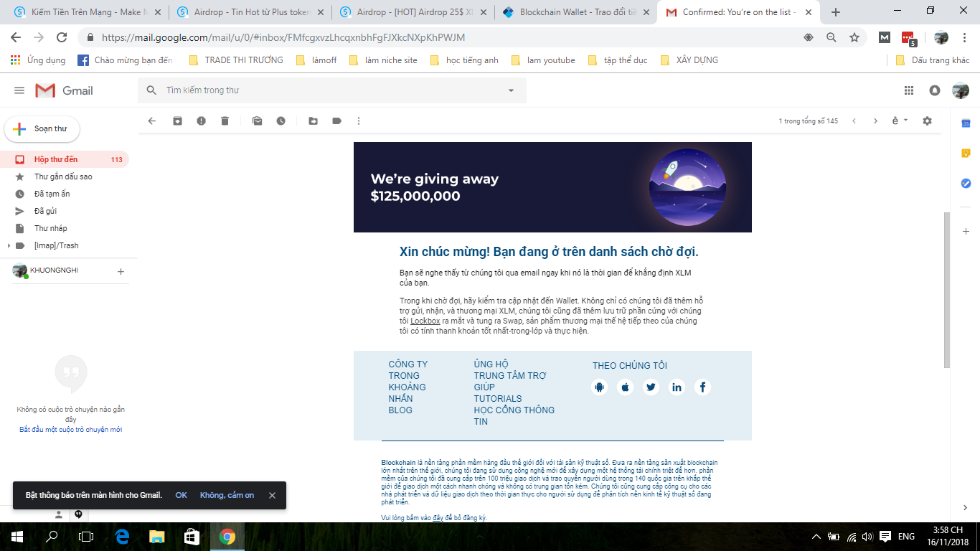
Task: Add a contact next to KHUONGNGHI
Action: 121,271
